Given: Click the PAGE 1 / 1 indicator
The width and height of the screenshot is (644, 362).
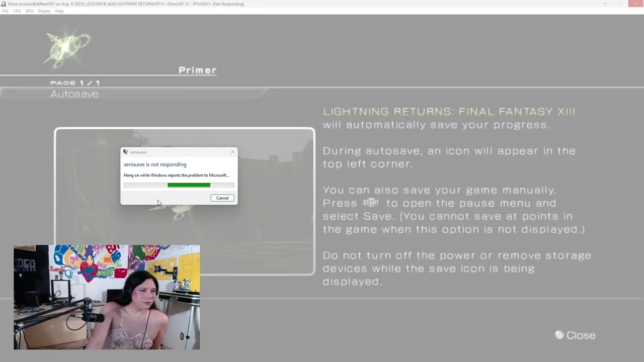Looking at the screenshot, I should click(75, 83).
